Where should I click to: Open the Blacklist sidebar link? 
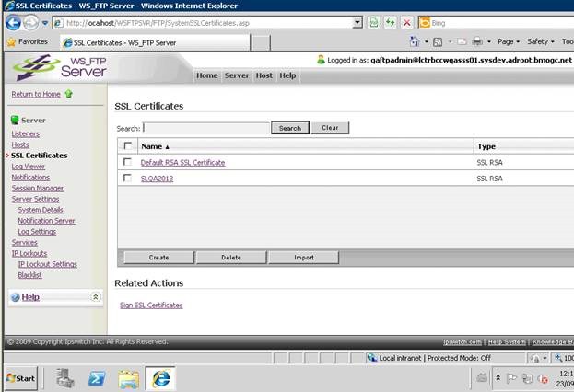pos(30,275)
